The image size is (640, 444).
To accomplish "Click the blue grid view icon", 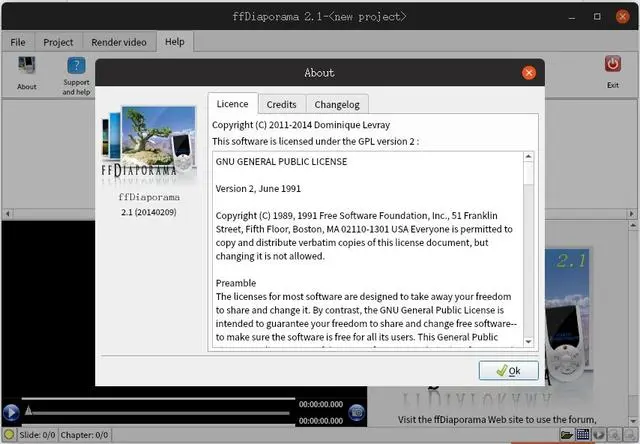I will coord(582,435).
